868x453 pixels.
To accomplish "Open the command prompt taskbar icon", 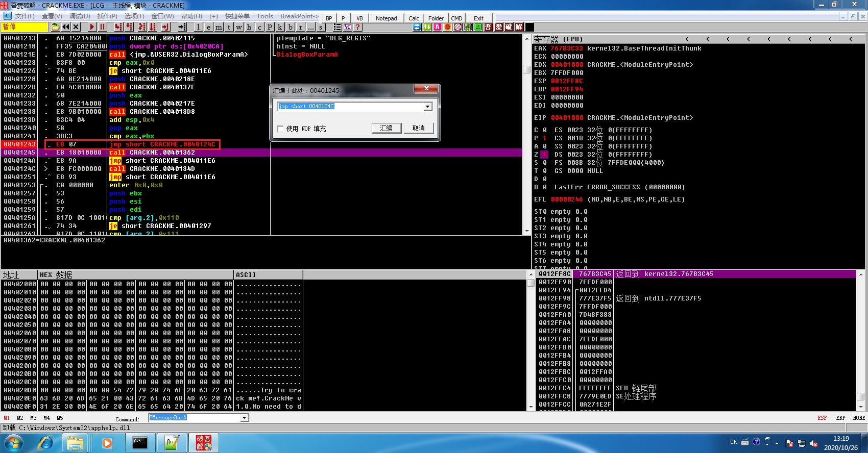I will point(139,442).
